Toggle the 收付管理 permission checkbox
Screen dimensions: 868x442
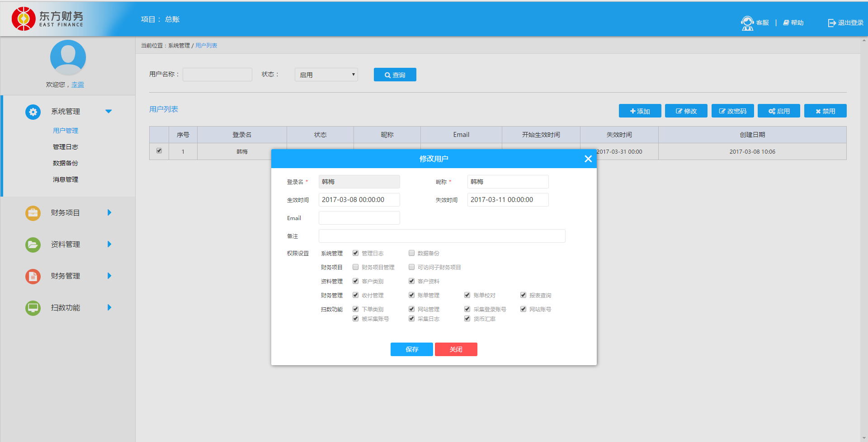pos(356,295)
